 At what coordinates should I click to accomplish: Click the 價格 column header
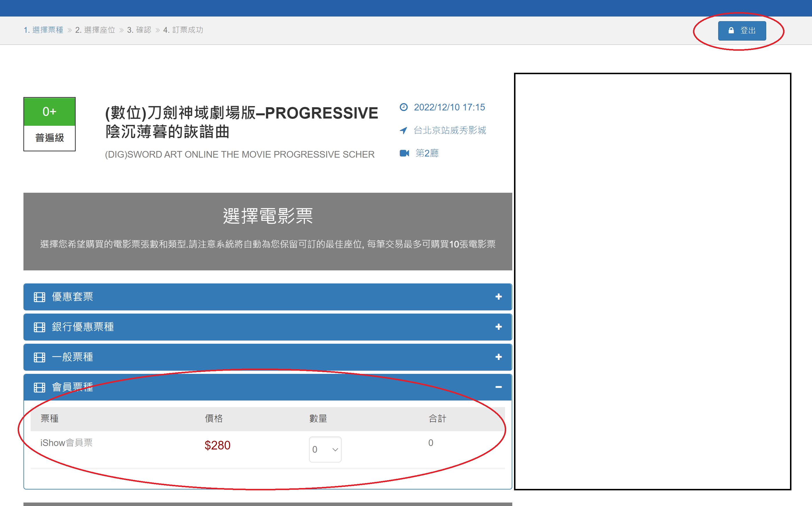coord(214,418)
